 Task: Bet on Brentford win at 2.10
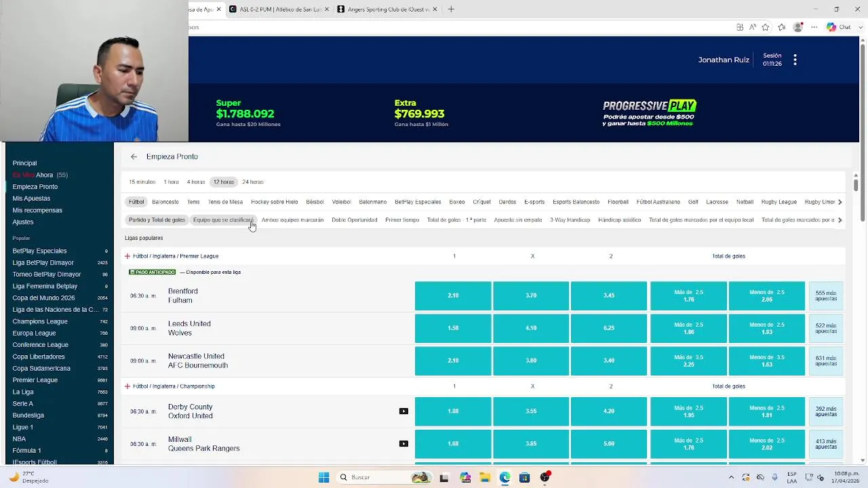tap(453, 296)
